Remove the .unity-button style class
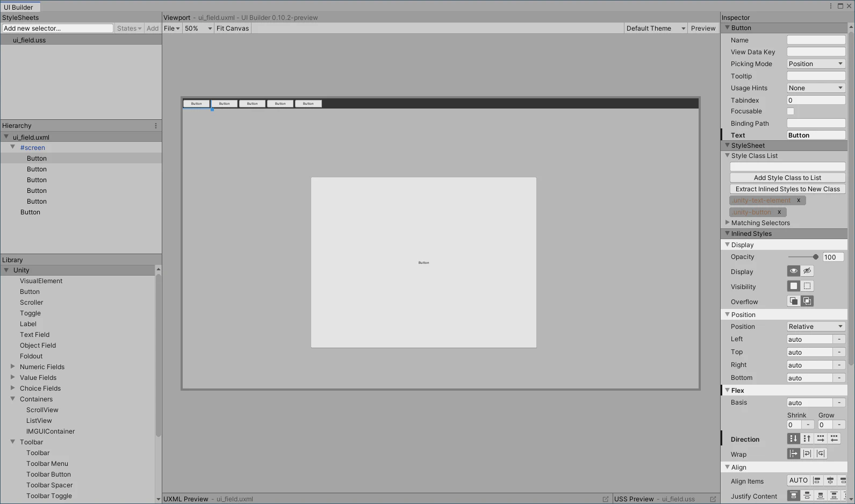Image resolution: width=855 pixels, height=504 pixels. click(779, 212)
